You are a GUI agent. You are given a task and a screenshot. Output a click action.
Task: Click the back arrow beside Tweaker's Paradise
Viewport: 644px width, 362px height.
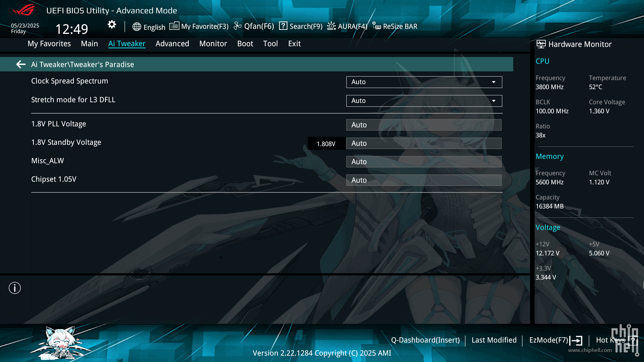21,64
